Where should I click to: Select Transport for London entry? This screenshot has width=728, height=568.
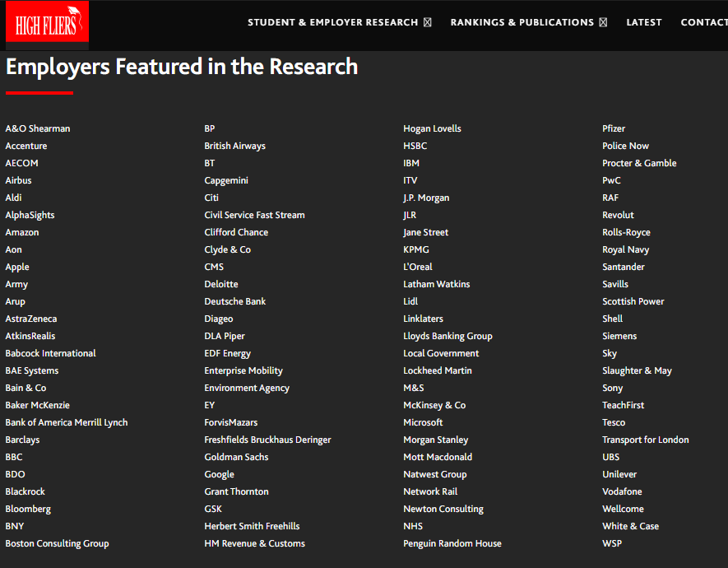point(646,440)
